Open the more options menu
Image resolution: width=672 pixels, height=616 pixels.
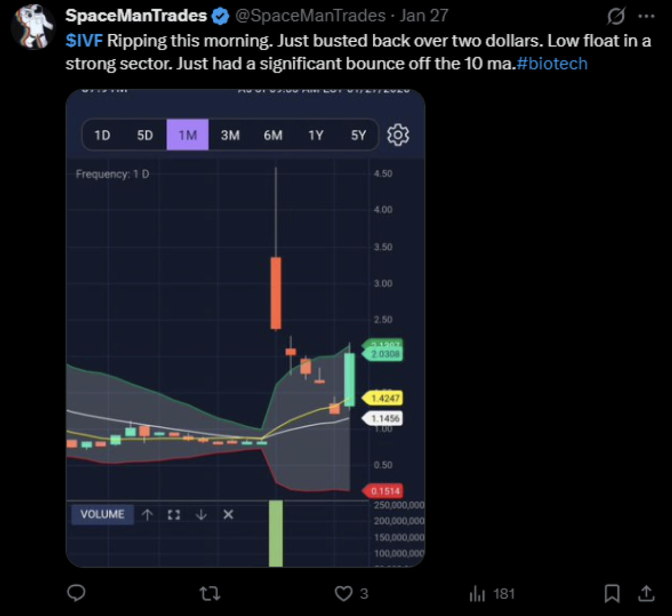pyautogui.click(x=647, y=15)
